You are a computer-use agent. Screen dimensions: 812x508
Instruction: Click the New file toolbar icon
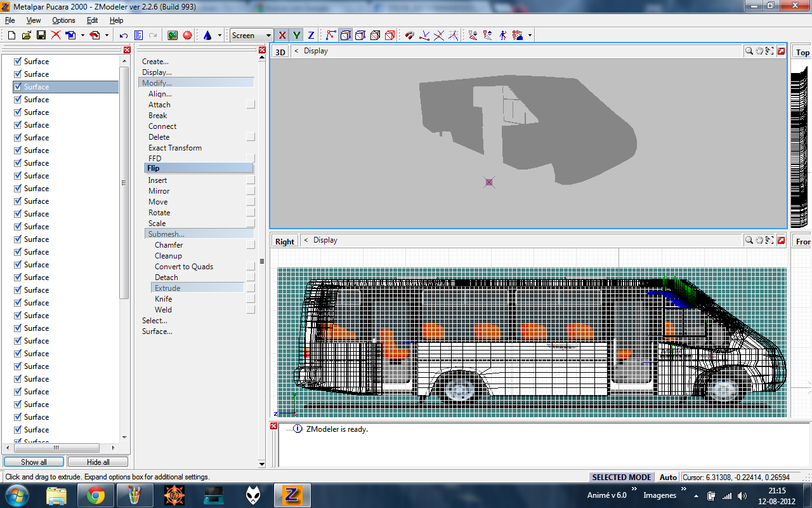[11, 36]
